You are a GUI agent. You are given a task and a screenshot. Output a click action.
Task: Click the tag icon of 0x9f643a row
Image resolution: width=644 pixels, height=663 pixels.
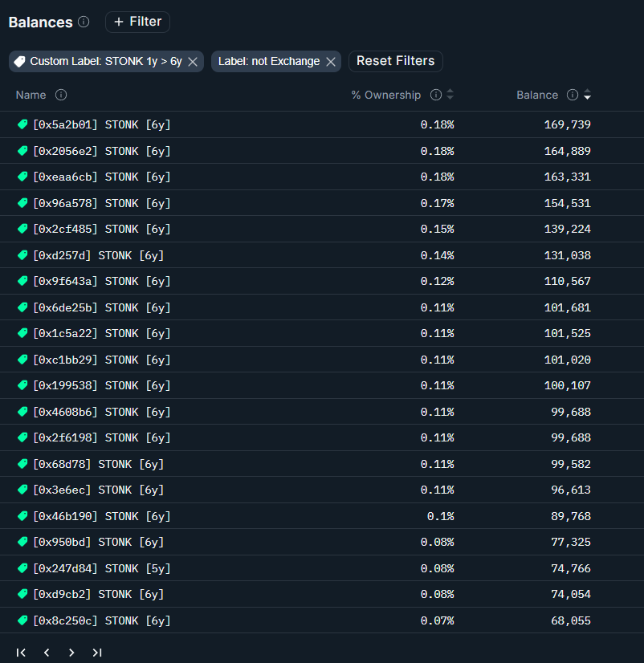point(22,281)
